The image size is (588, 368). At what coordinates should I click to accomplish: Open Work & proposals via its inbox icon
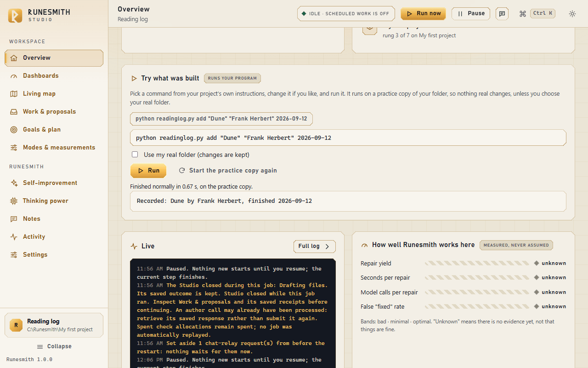(14, 112)
